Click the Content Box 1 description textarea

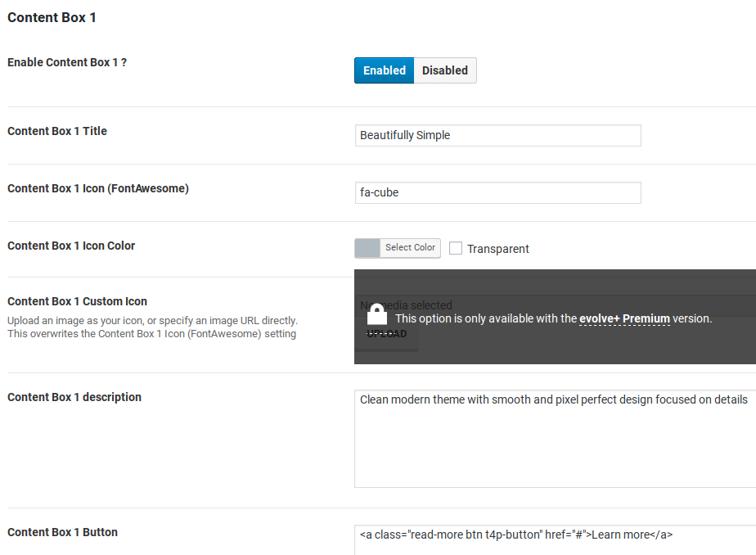click(x=556, y=439)
